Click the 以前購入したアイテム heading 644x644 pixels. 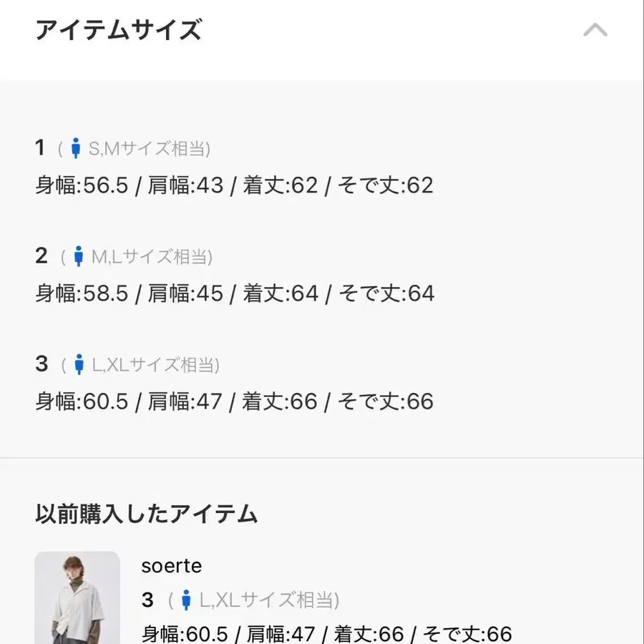coord(146,514)
